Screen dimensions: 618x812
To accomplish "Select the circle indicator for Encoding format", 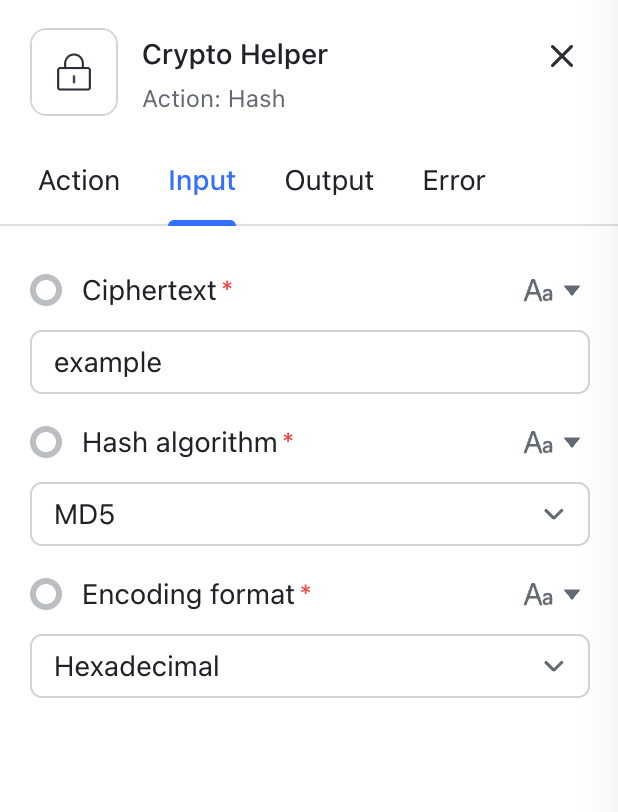I will (46, 594).
